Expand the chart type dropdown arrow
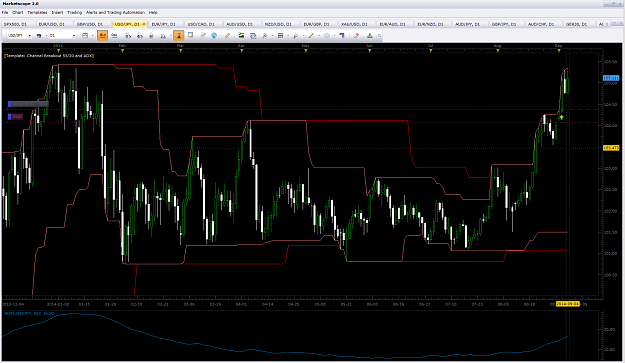 pyautogui.click(x=92, y=36)
